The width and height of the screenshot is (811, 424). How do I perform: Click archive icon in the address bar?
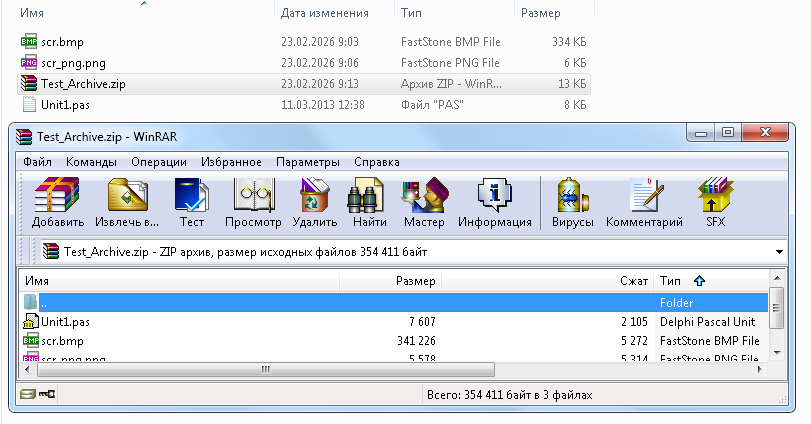pos(51,251)
